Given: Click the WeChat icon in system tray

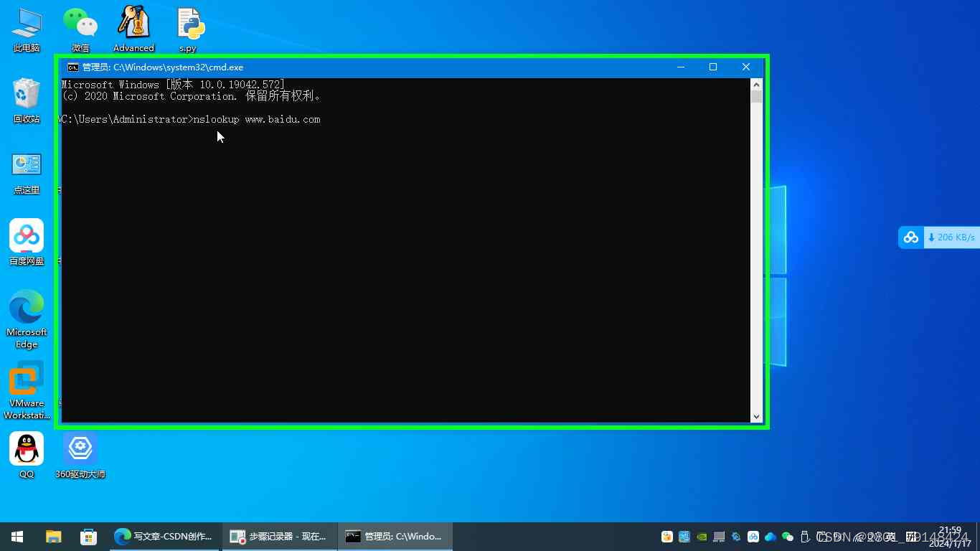Looking at the screenshot, I should click(788, 536).
